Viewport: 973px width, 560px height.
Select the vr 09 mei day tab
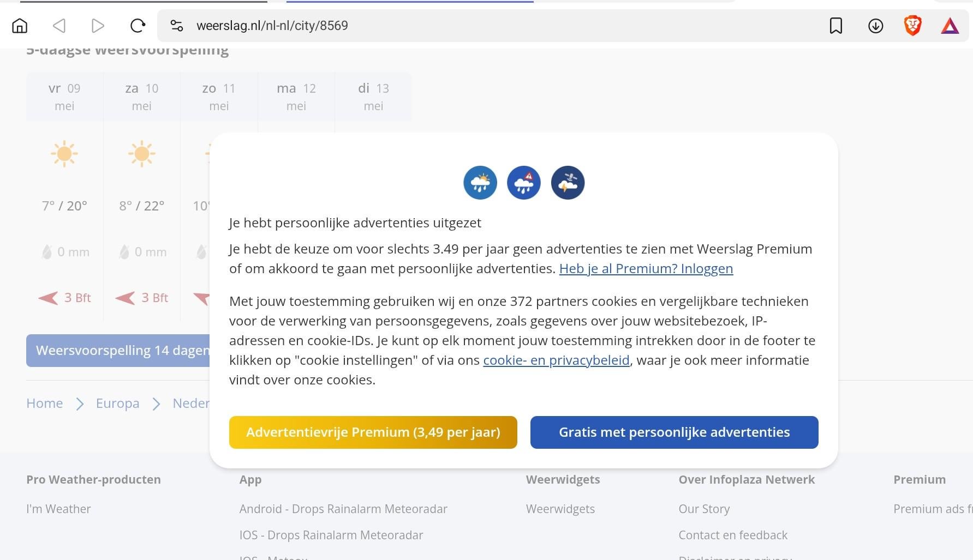click(x=64, y=97)
